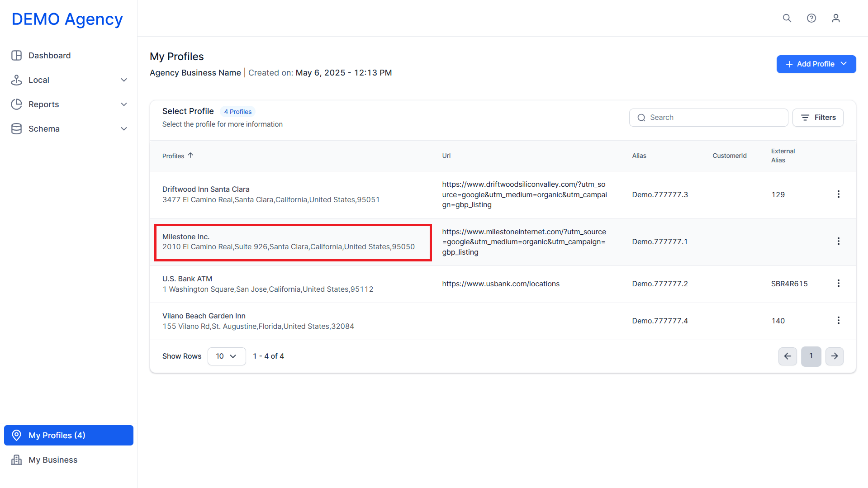
Task: Click the Schema database icon
Action: pos(17,129)
